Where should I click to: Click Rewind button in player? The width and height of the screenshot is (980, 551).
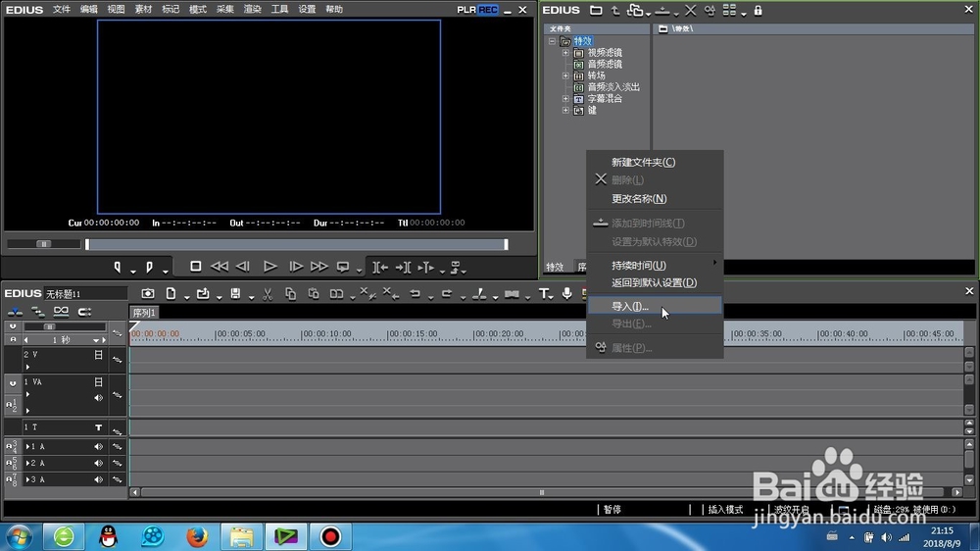point(220,267)
